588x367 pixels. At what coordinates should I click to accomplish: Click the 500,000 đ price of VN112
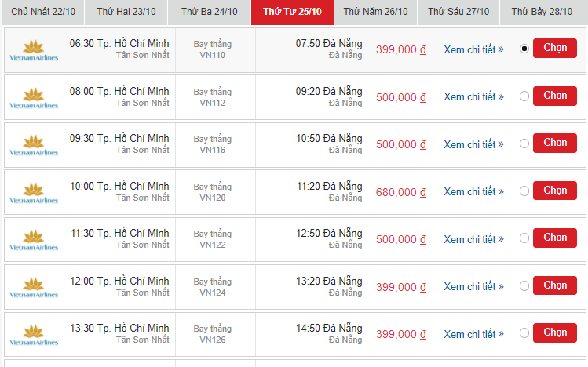[401, 97]
